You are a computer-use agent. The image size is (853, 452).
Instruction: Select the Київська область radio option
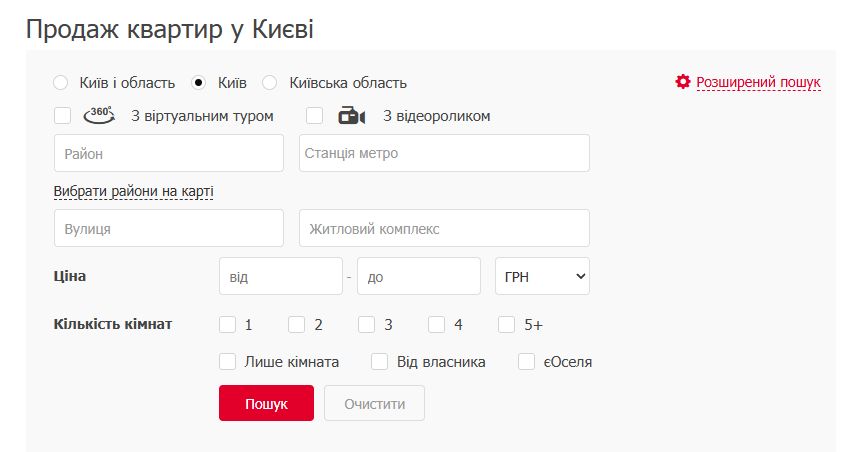pyautogui.click(x=270, y=83)
